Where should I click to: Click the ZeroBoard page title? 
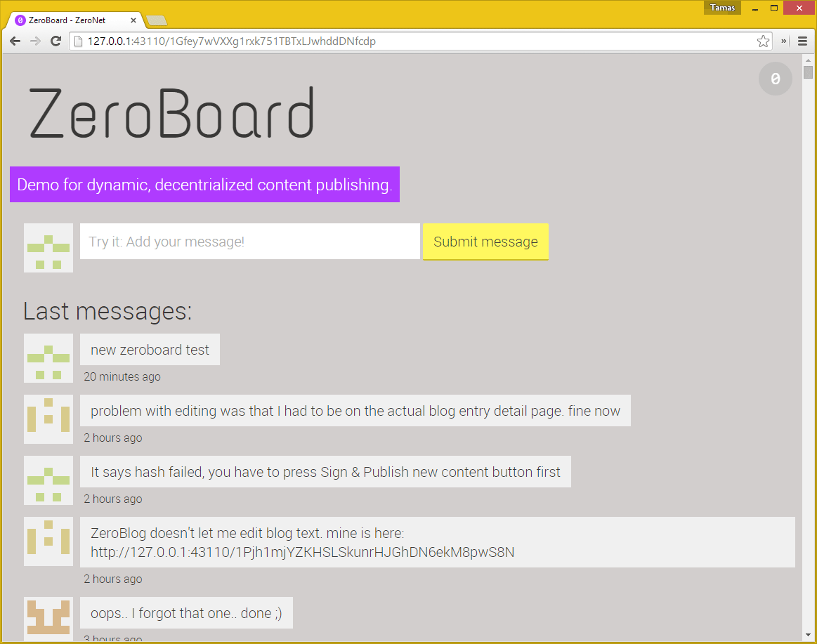pyautogui.click(x=172, y=112)
